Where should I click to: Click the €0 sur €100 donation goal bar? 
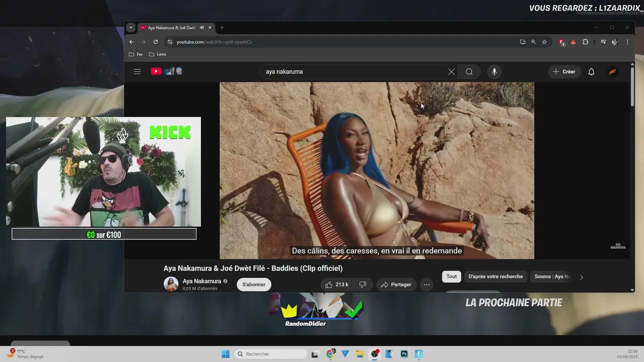104,234
